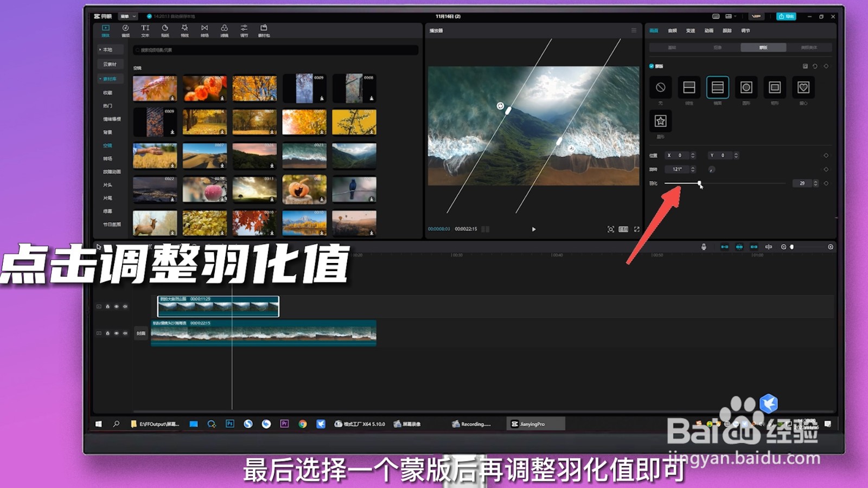Collapse the 素材库 library section
The image size is (868, 488).
110,79
